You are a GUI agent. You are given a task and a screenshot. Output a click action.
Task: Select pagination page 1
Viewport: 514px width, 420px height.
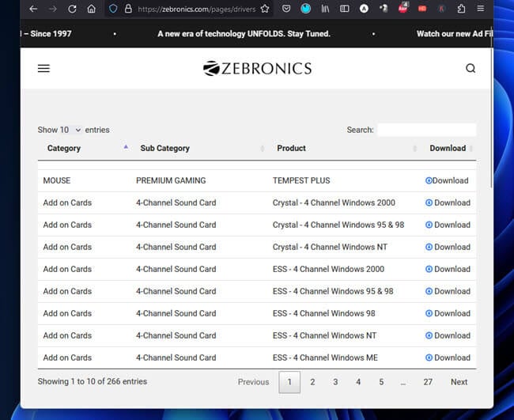[289, 382]
